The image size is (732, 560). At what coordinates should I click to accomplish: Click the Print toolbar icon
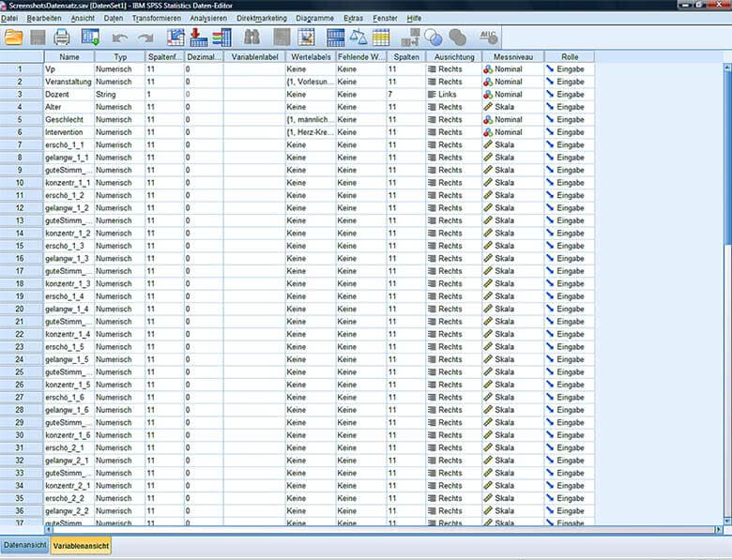(62, 37)
